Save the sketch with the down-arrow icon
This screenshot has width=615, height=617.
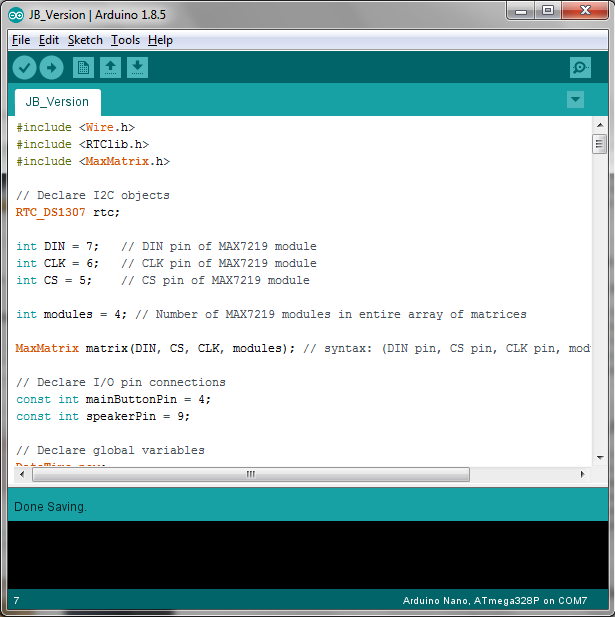pyautogui.click(x=137, y=68)
